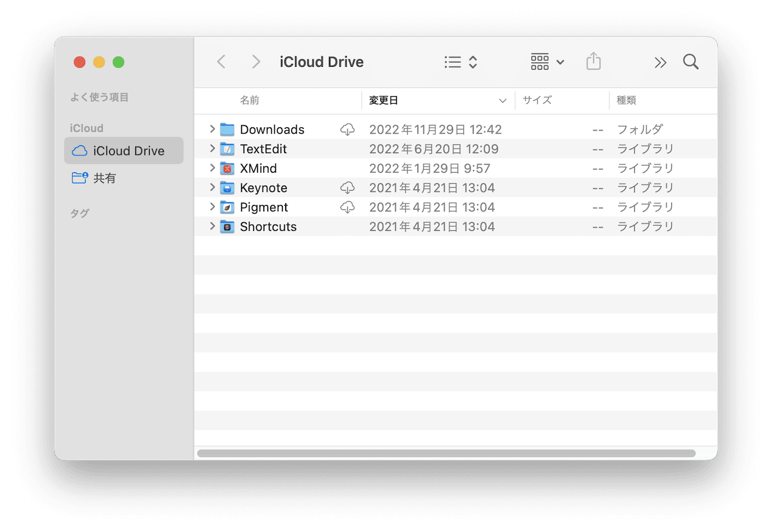Expand the TextEdit folder disclosure arrow
This screenshot has width=772, height=532.
212,149
